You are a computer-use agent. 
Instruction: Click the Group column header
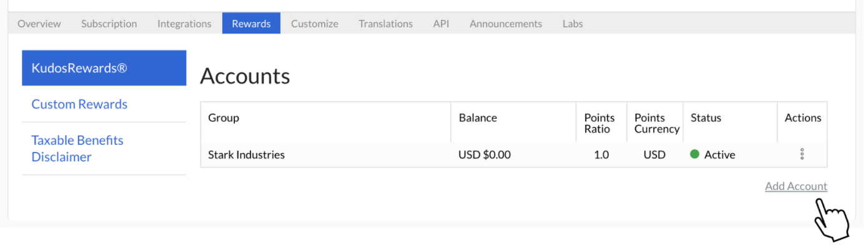(x=224, y=117)
